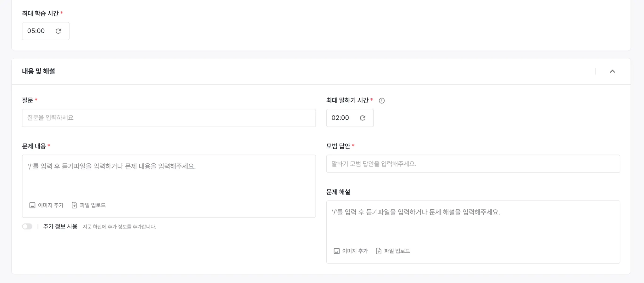Screen dimensions: 644x283
Task: Click the 추가 정보 사용 label text
Action: (x=60, y=227)
